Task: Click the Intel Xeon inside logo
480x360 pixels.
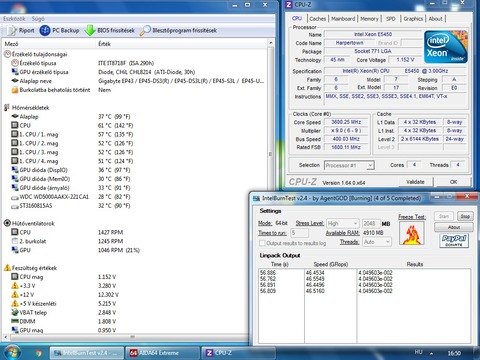Action: [446, 47]
